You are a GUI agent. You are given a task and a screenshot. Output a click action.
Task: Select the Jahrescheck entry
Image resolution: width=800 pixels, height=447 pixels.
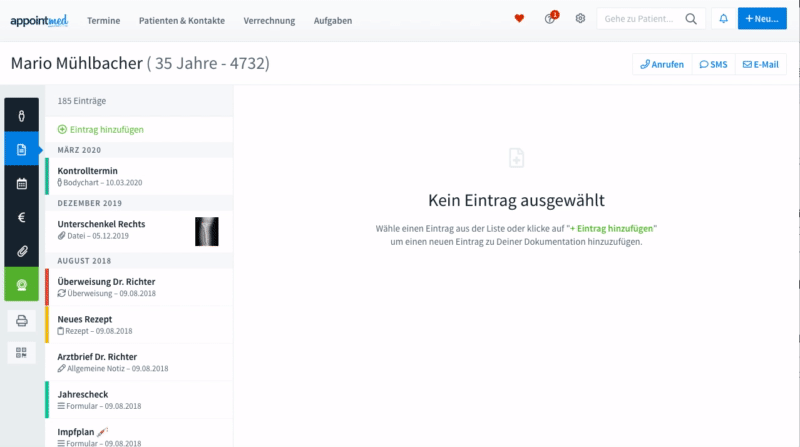(x=139, y=400)
